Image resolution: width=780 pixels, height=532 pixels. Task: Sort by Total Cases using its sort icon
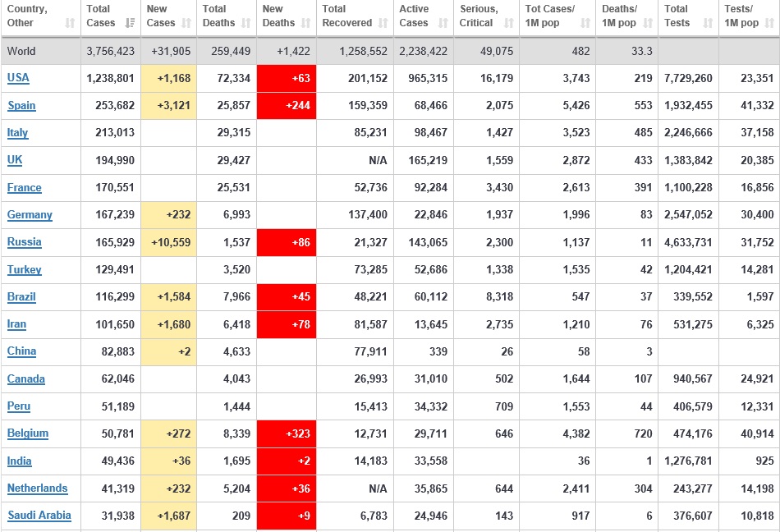129,23
